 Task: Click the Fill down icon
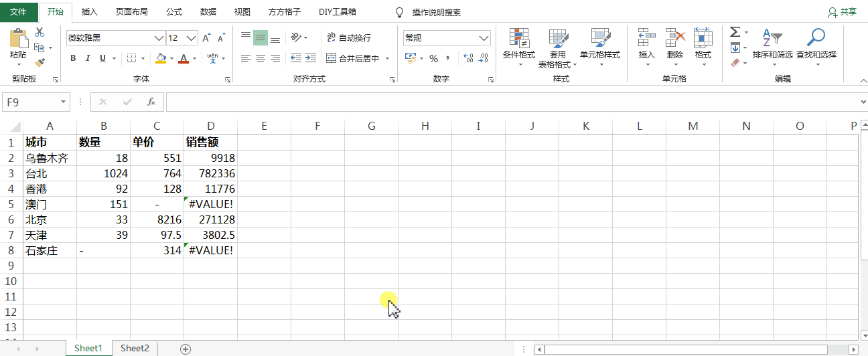point(735,48)
